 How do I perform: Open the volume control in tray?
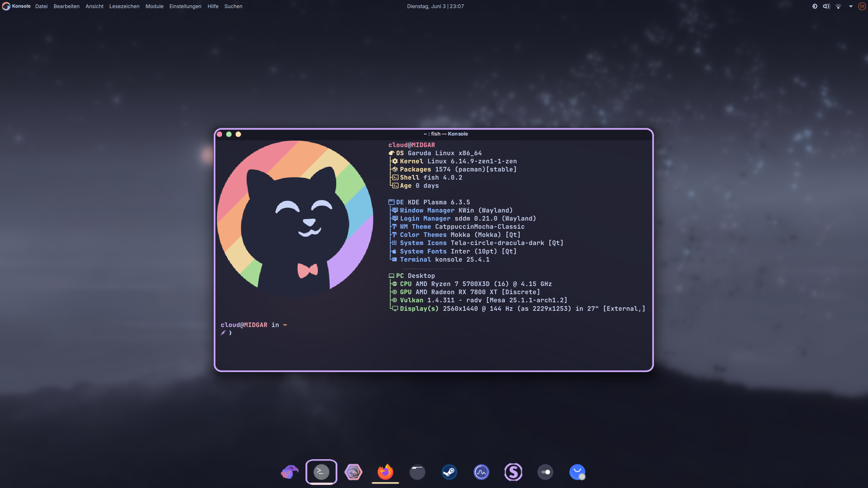click(826, 6)
